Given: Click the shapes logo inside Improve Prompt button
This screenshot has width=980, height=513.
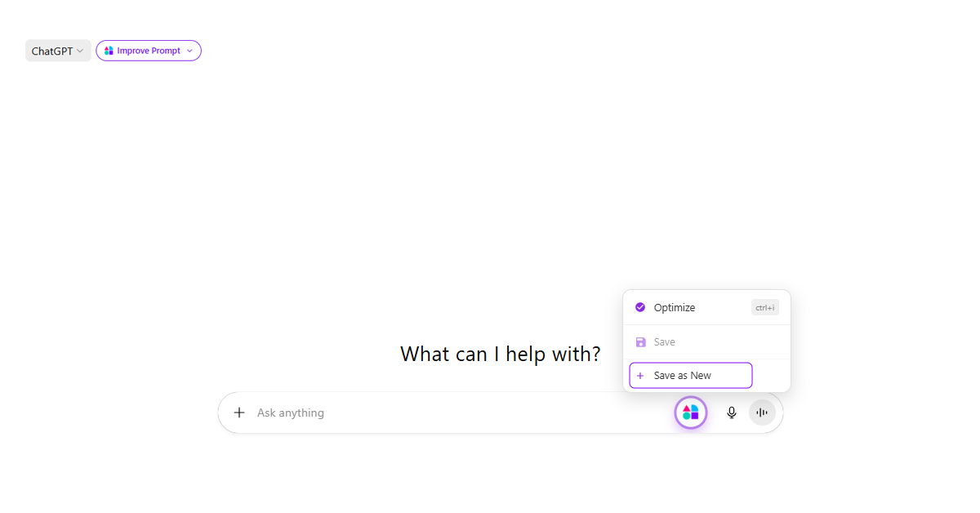Looking at the screenshot, I should click(x=109, y=50).
